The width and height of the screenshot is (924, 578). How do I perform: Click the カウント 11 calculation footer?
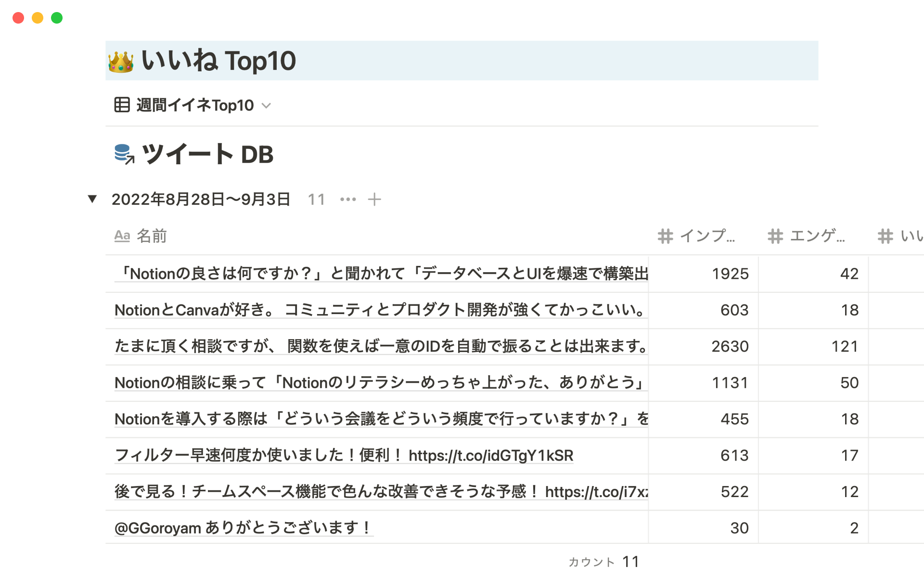(604, 562)
